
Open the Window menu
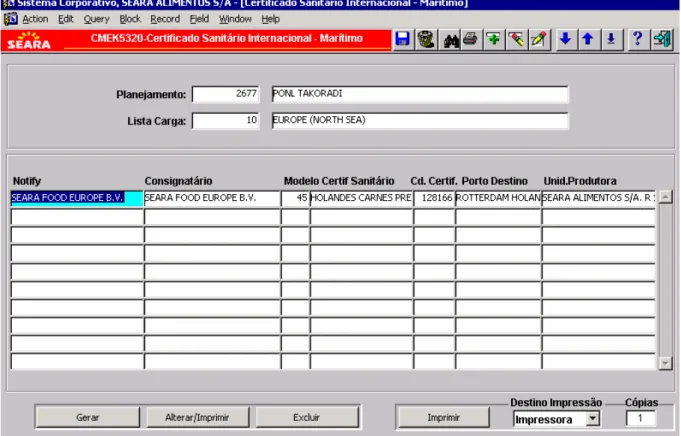tap(235, 19)
